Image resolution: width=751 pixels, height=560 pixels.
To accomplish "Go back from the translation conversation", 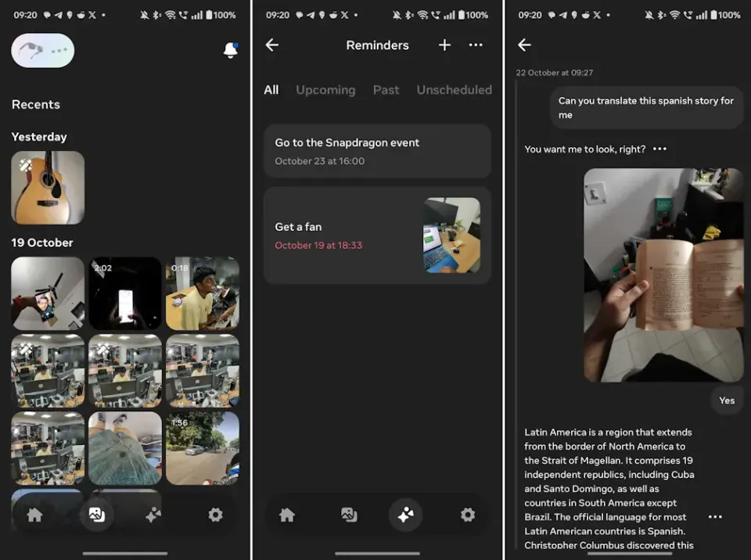I will point(524,45).
